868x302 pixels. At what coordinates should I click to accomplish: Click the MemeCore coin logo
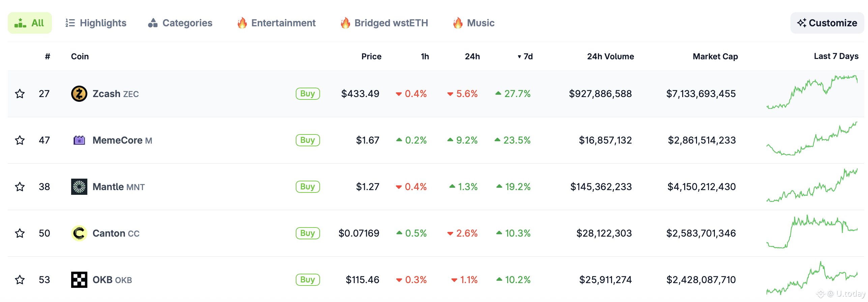[79, 140]
